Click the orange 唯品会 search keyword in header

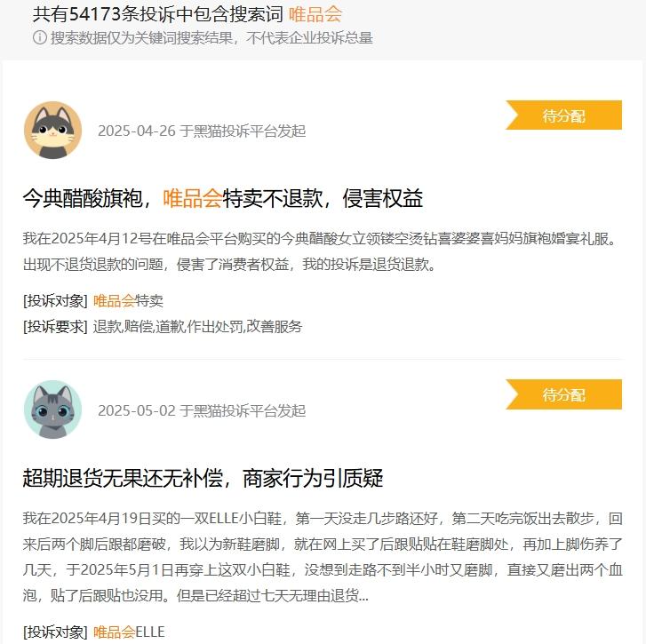[315, 14]
